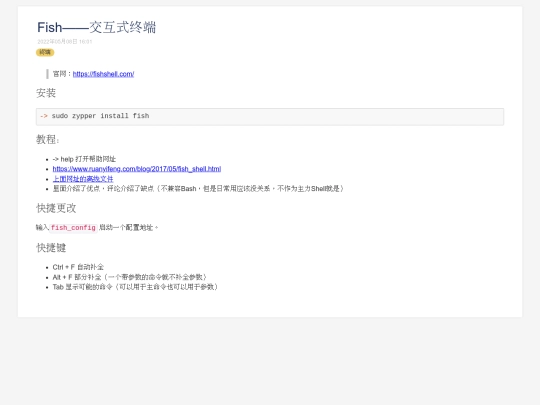
Task: Click the code block sudo zypper install fish
Action: (270, 116)
